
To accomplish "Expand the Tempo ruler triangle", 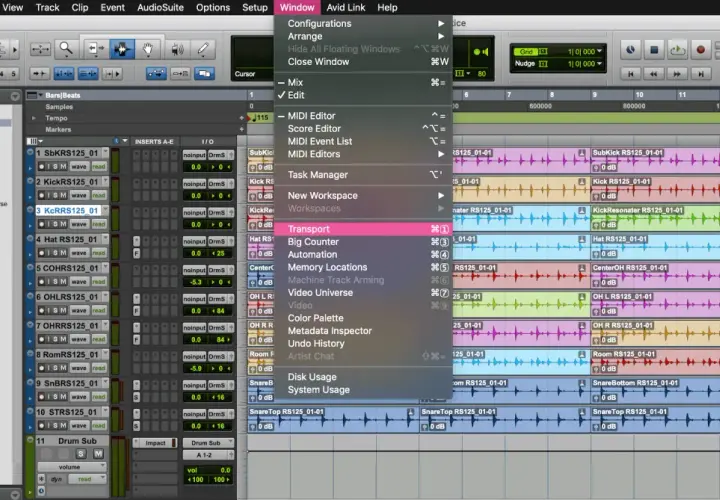I will coord(33,118).
